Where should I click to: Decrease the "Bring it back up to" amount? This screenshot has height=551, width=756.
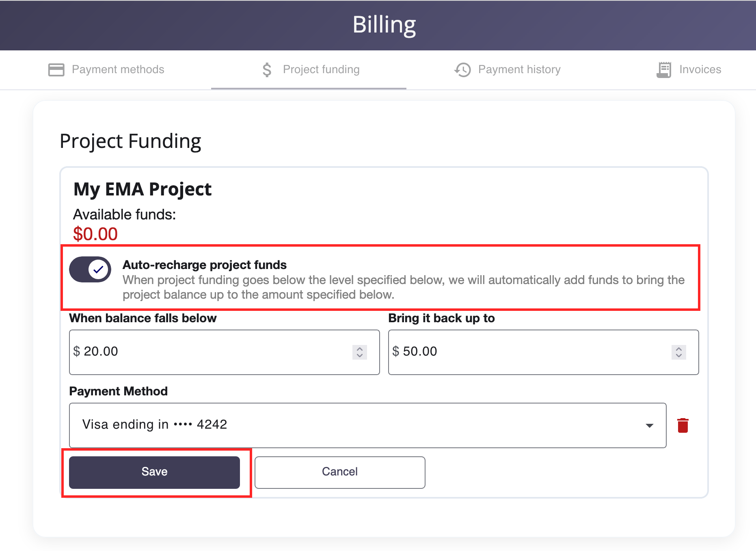pos(679,356)
